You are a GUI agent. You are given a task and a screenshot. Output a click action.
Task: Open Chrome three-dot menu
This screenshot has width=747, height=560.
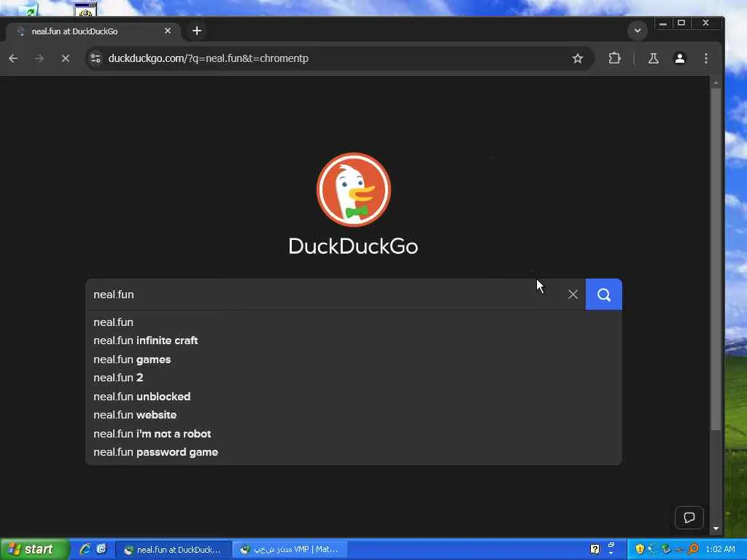pos(706,58)
